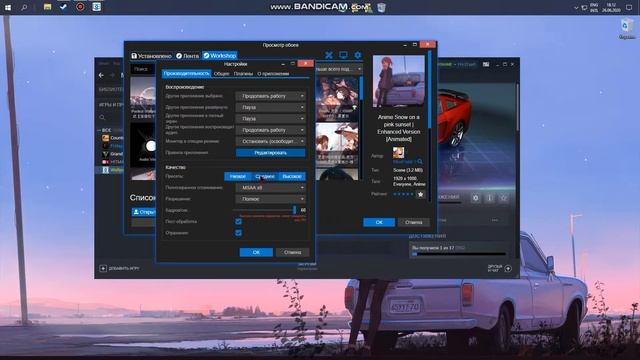
Task: Click Steam window big picture icon
Action: click(x=486, y=64)
